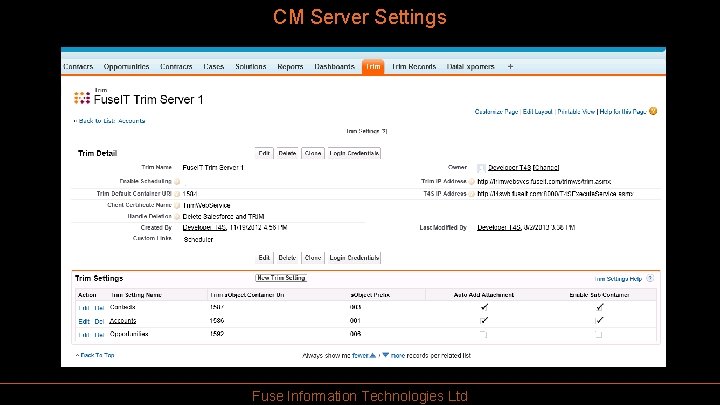The width and height of the screenshot is (720, 405).
Task: Open the Contacts tab
Action: (78, 67)
